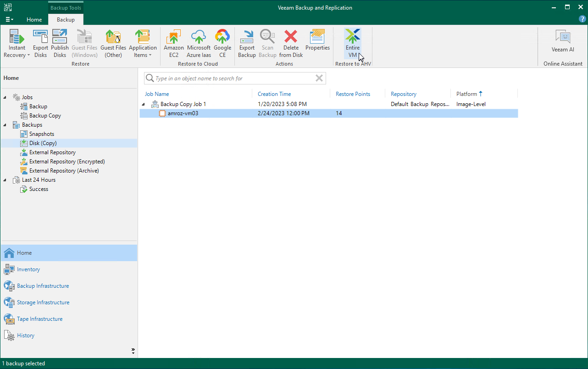Click Publish Disks in the ribbon
This screenshot has height=369, width=588.
point(60,44)
